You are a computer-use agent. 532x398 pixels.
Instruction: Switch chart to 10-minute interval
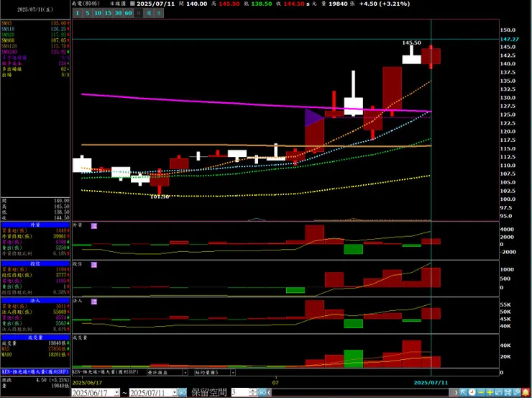click(98, 13)
